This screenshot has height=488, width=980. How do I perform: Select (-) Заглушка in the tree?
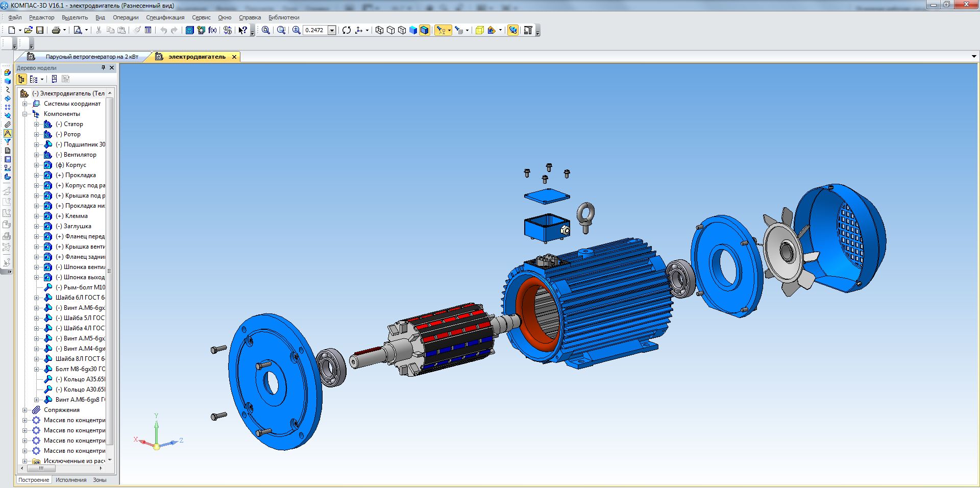pyautogui.click(x=73, y=226)
